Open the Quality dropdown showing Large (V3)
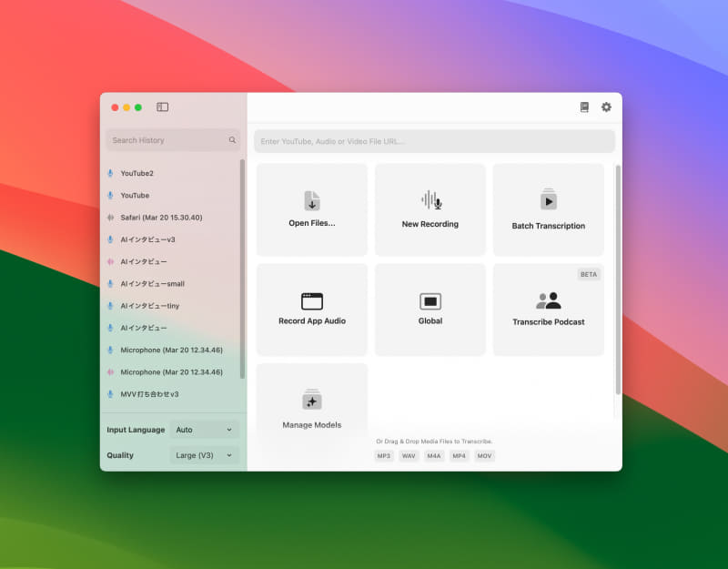 [x=205, y=455]
